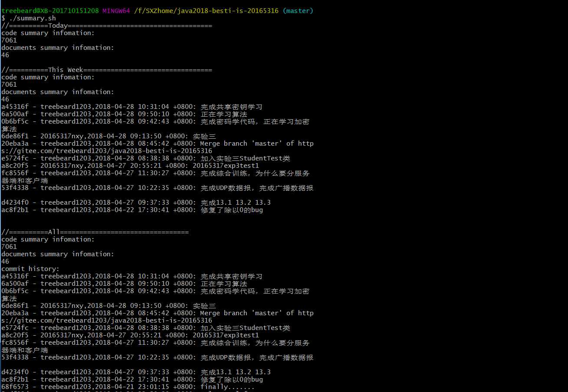Click the user host text treebeard@XB-201710151208
The image size is (568, 392).
point(50,11)
